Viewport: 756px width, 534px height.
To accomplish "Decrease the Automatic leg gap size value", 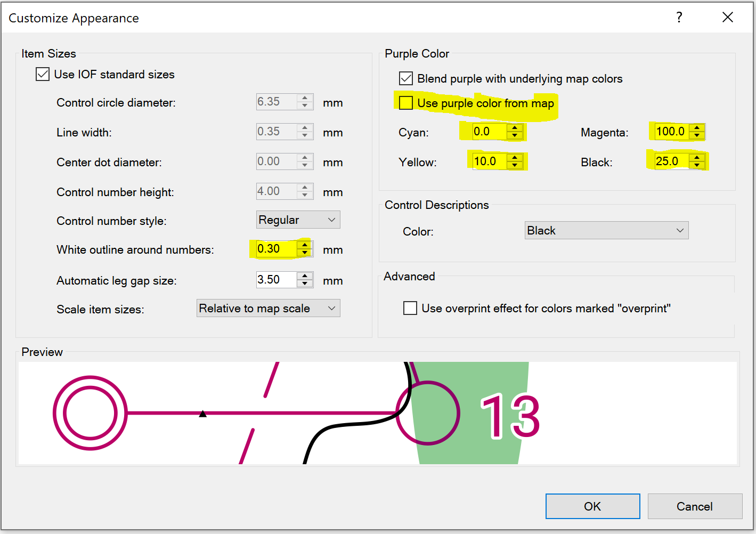I will 305,284.
